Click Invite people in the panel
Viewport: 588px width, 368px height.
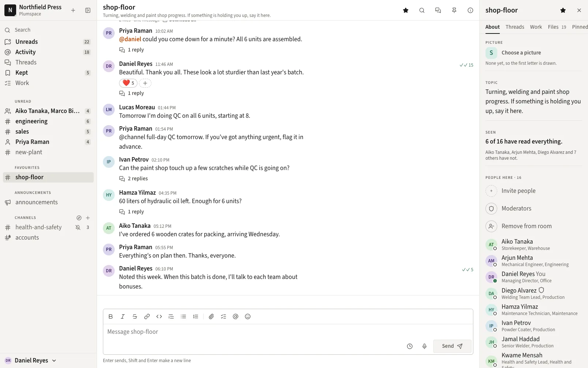(534, 191)
